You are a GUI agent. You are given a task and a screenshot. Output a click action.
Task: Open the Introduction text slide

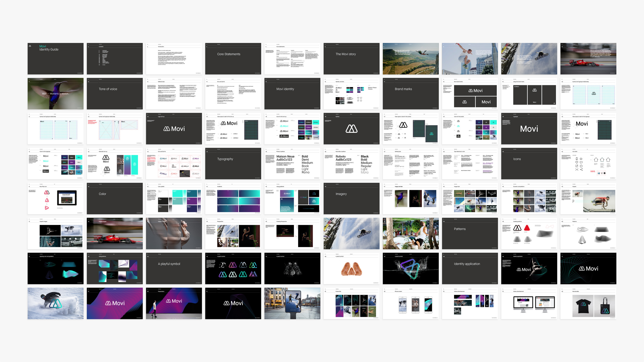tap(174, 59)
